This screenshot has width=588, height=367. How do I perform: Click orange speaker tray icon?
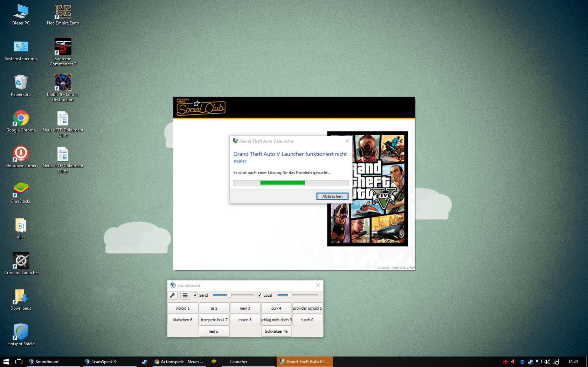click(513, 362)
